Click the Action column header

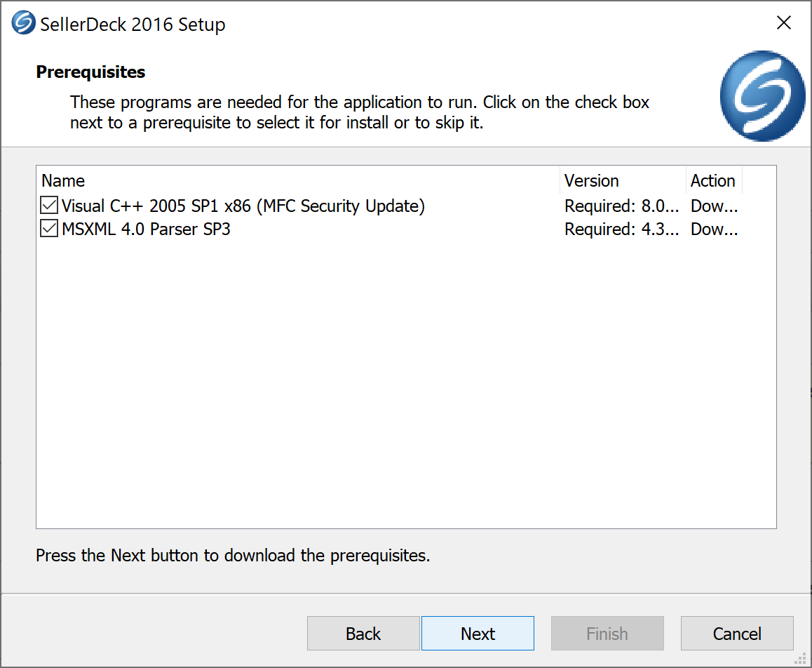click(712, 181)
